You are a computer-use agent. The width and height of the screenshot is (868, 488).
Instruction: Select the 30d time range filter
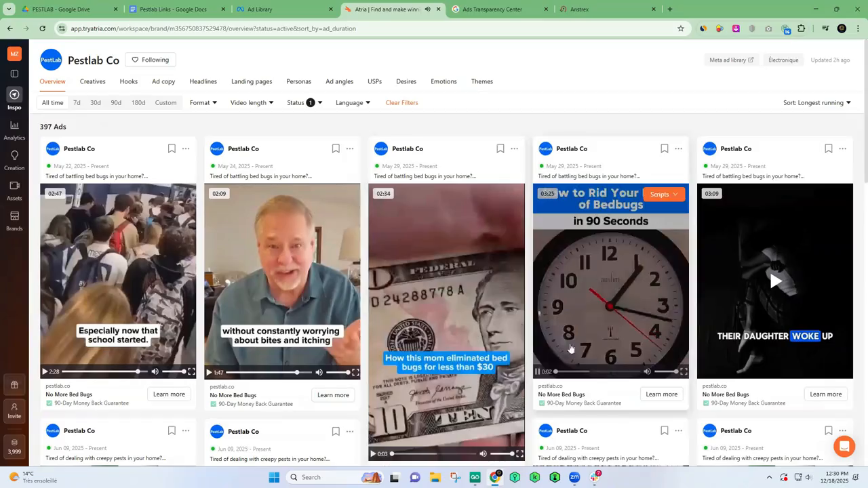[96, 103]
